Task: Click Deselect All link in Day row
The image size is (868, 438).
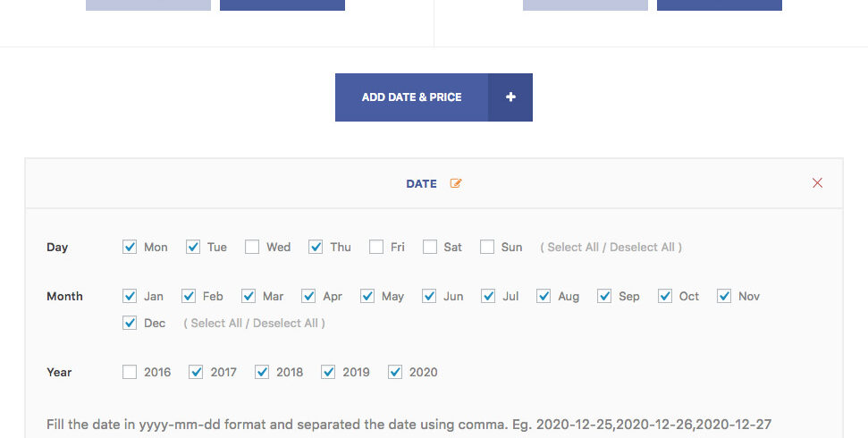Action: pyautogui.click(x=643, y=248)
